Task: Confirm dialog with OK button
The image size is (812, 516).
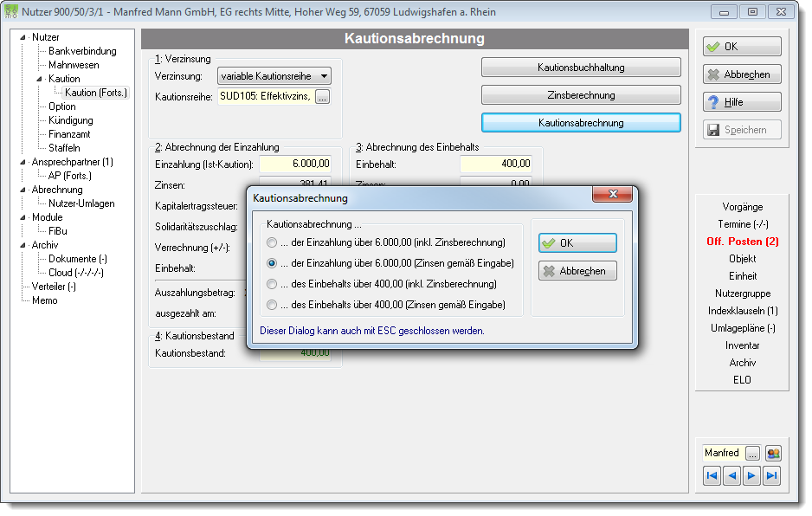Action: tap(577, 243)
